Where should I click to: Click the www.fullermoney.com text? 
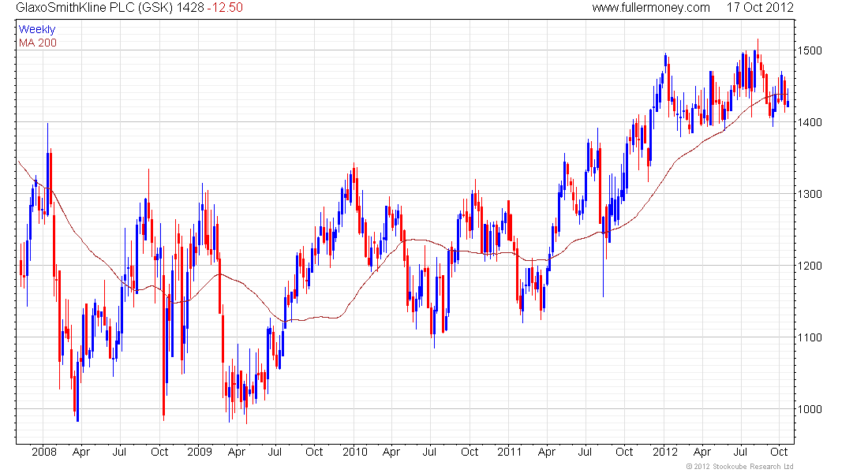point(651,8)
